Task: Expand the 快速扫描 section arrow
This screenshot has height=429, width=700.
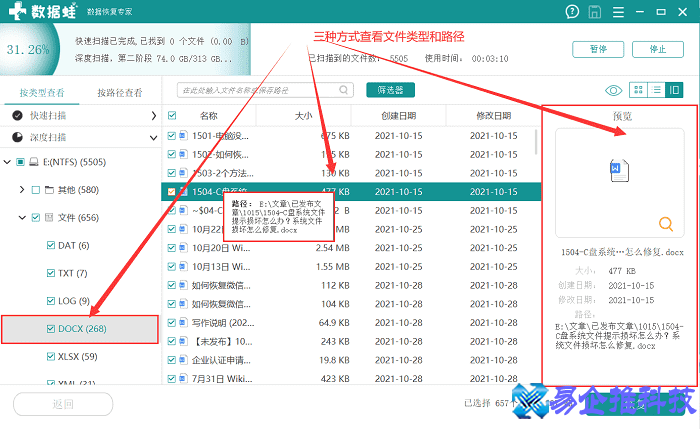Action: click(154, 116)
